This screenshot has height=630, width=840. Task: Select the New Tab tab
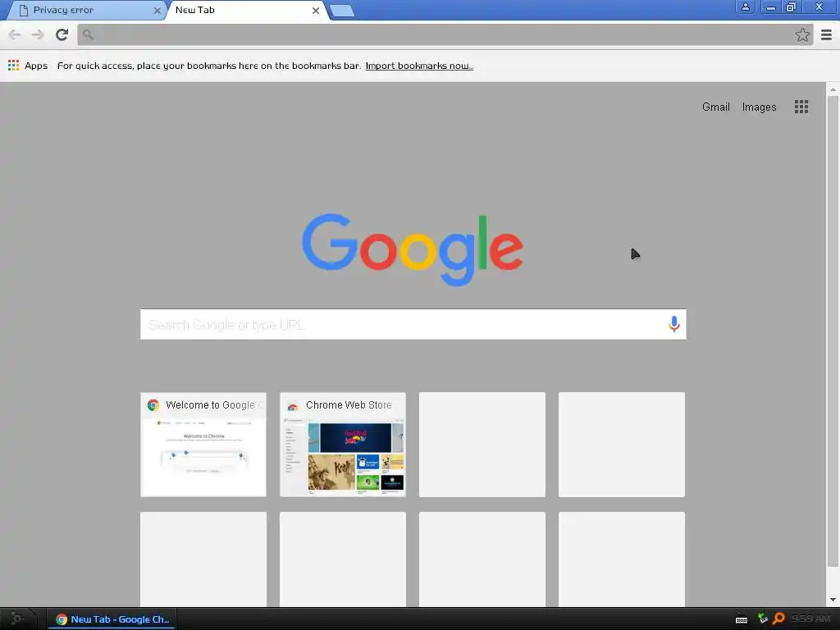point(246,10)
